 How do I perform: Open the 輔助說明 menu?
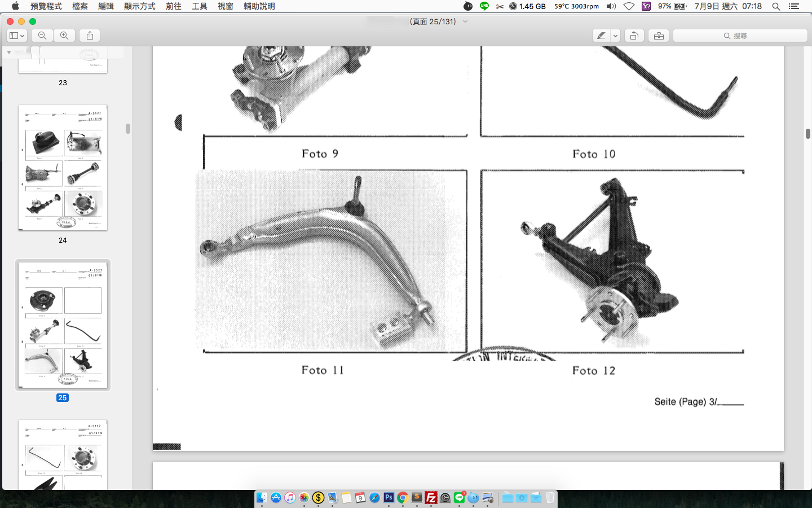click(x=259, y=6)
